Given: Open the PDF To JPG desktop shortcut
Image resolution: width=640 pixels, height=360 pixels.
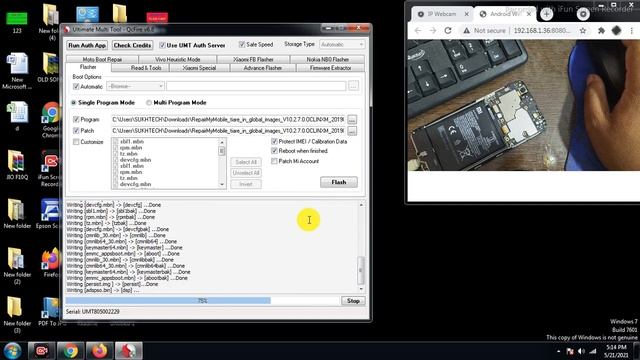Looking at the screenshot, I should 51,311.
